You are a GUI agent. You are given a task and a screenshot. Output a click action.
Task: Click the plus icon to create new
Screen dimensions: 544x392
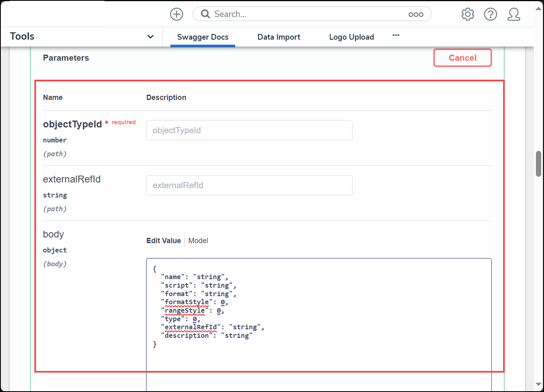coord(176,14)
